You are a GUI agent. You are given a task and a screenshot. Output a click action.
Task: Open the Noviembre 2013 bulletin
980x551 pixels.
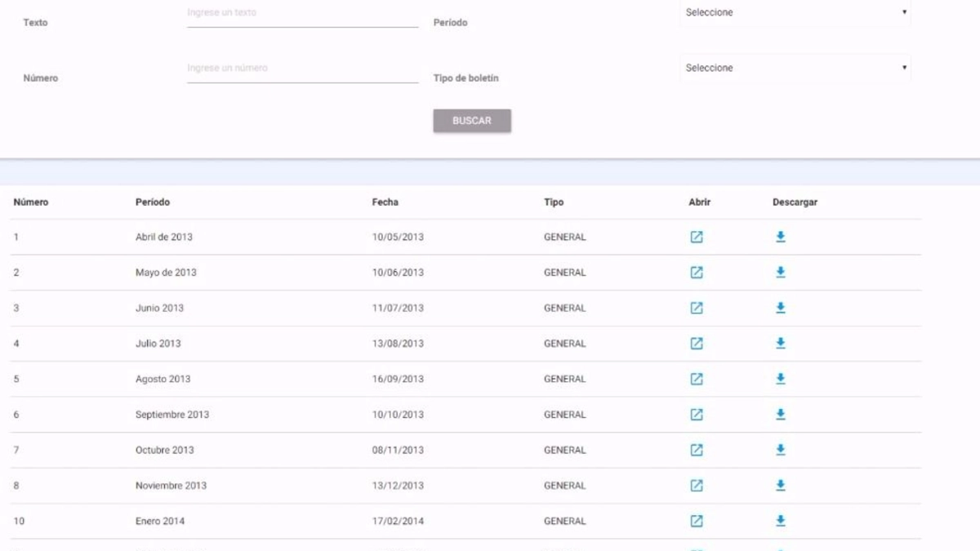pyautogui.click(x=697, y=486)
